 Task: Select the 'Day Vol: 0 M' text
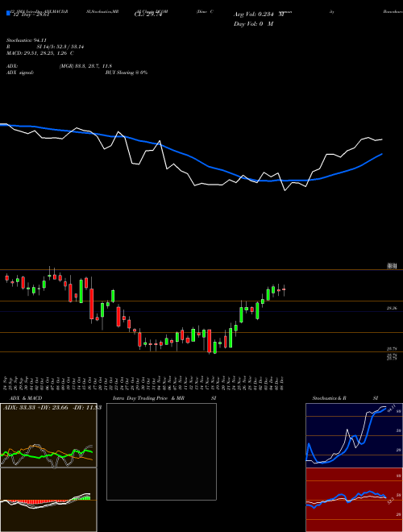pyautogui.click(x=253, y=24)
